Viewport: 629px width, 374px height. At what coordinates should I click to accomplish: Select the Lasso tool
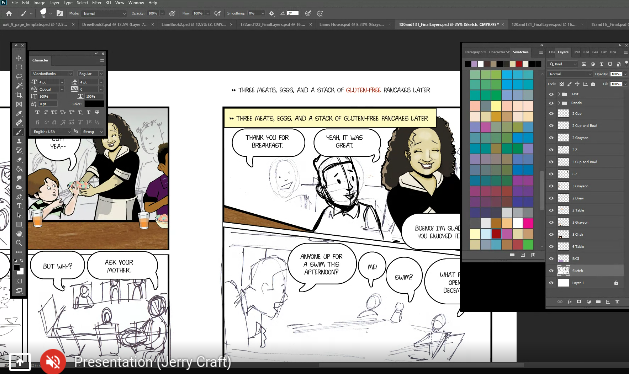[x=19, y=76]
